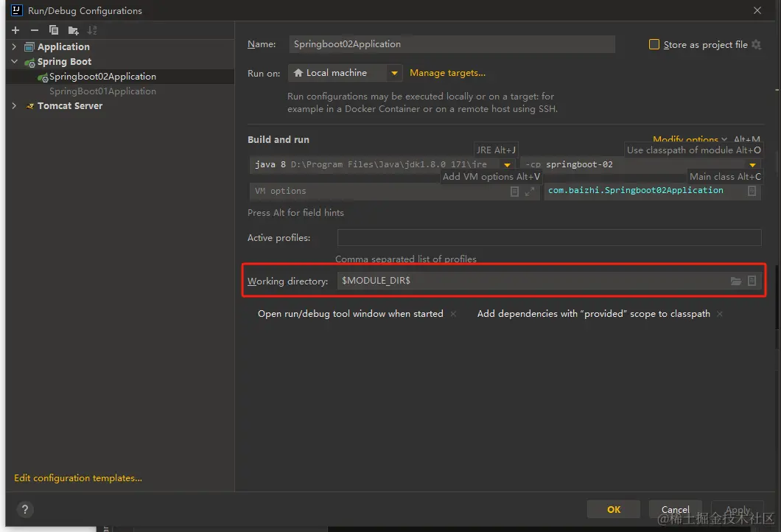Enable Store as project file checkbox
Image resolution: width=781 pixels, height=532 pixels.
pyautogui.click(x=654, y=44)
